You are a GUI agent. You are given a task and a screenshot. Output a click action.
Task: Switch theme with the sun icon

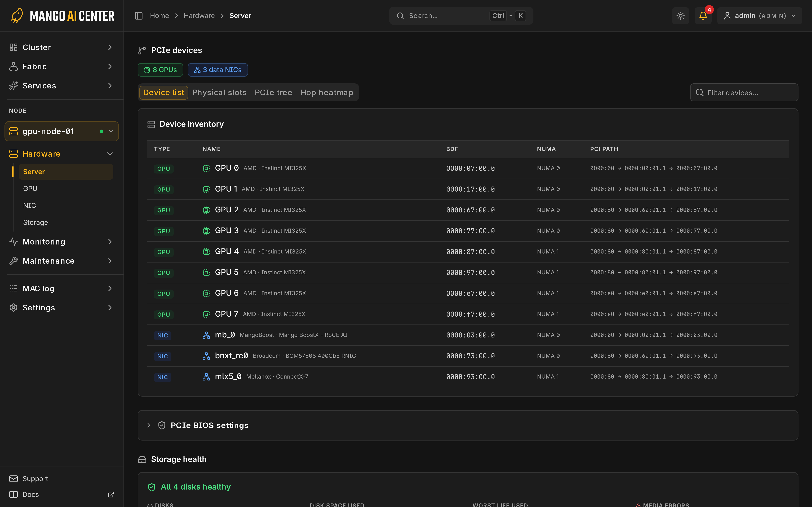[680, 16]
